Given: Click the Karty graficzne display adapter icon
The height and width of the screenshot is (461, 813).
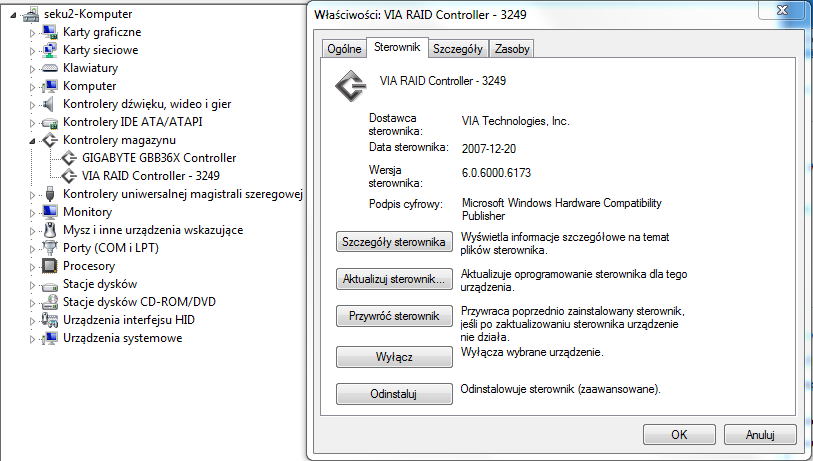Looking at the screenshot, I should [x=50, y=32].
